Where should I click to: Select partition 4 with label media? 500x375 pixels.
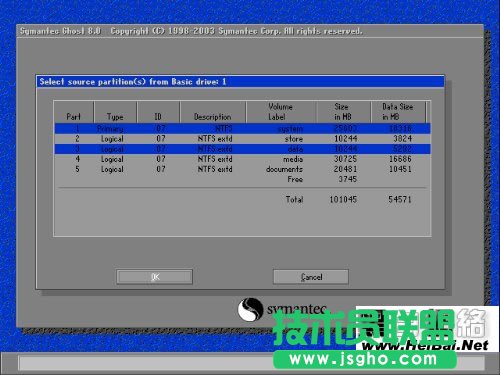coord(242,159)
